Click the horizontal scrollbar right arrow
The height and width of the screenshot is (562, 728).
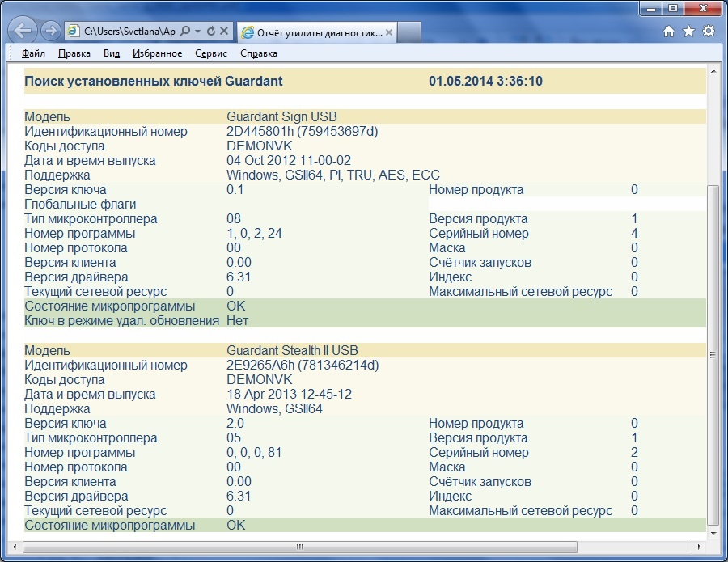pyautogui.click(x=699, y=547)
